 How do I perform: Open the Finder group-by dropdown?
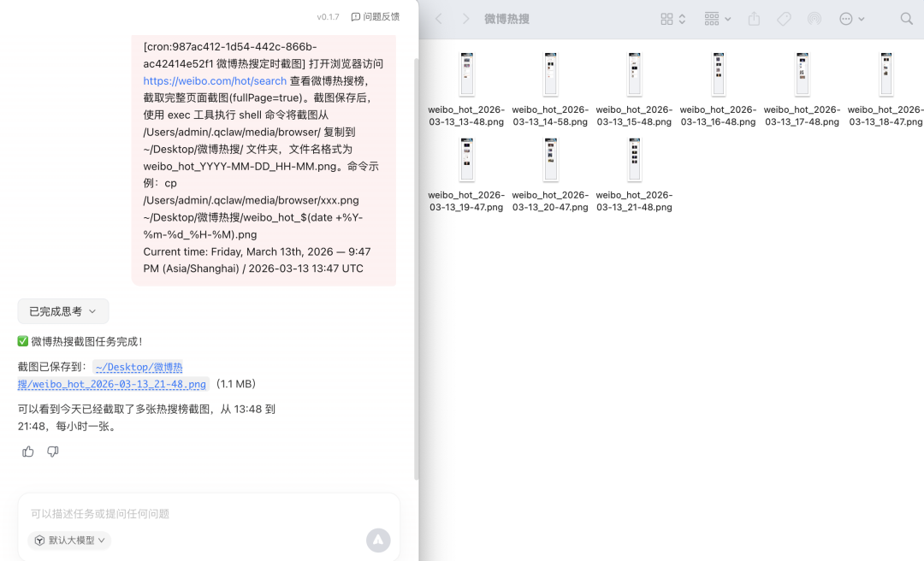[x=717, y=19]
